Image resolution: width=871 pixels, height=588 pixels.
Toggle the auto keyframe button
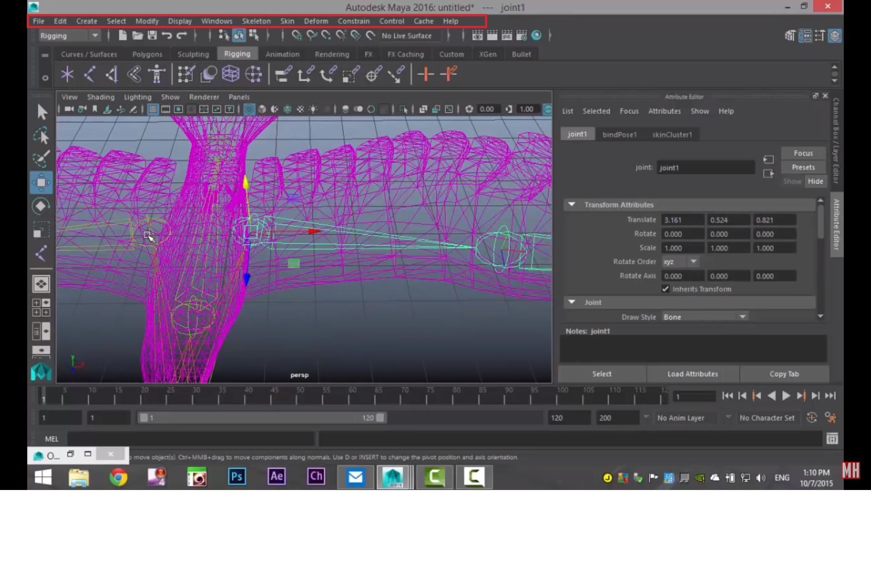pos(812,417)
